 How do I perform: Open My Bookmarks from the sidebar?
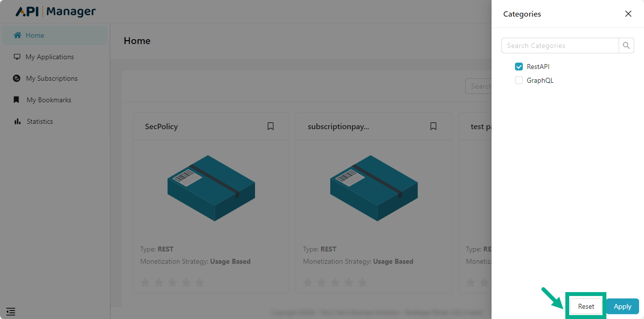48,100
